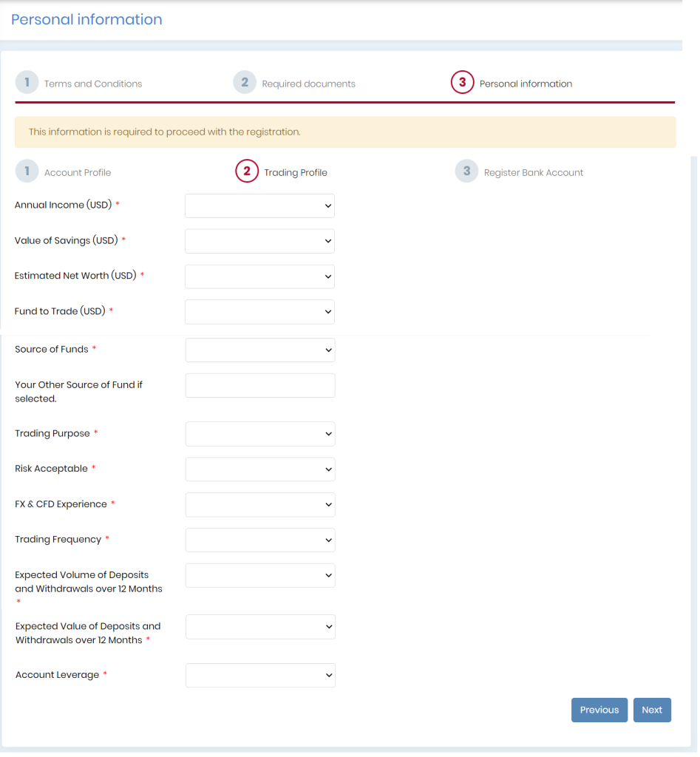
Task: Click the Previous button
Action: click(x=599, y=710)
